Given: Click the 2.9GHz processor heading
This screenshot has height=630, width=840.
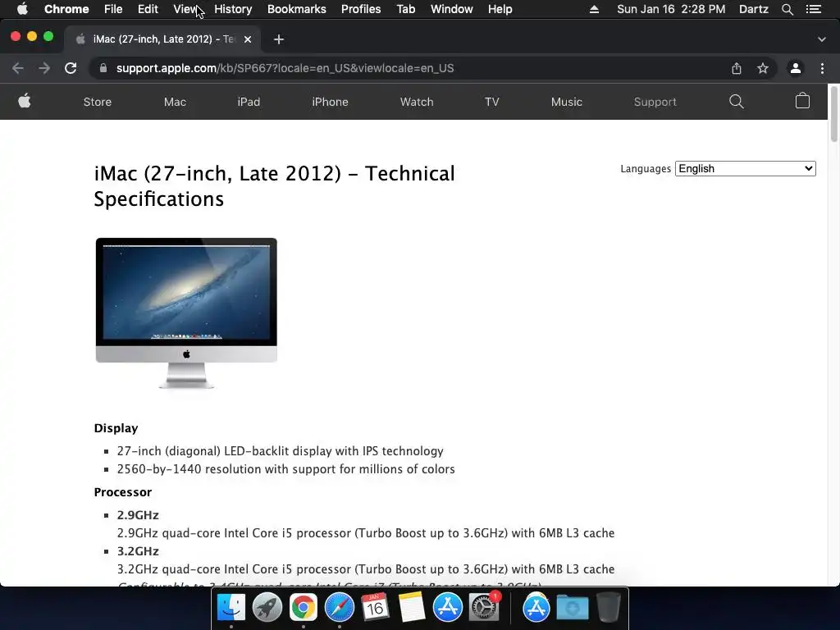Looking at the screenshot, I should click(138, 515).
